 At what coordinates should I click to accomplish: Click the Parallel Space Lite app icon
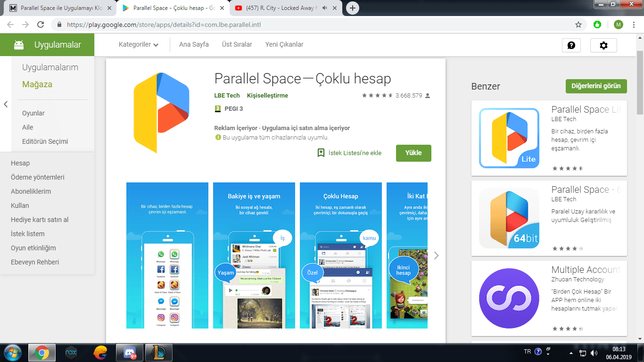(509, 138)
